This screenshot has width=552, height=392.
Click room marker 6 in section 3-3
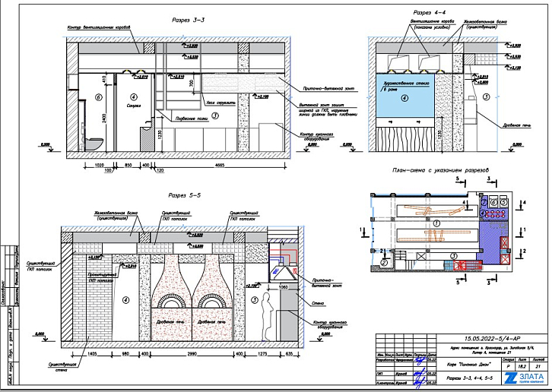click(98, 97)
